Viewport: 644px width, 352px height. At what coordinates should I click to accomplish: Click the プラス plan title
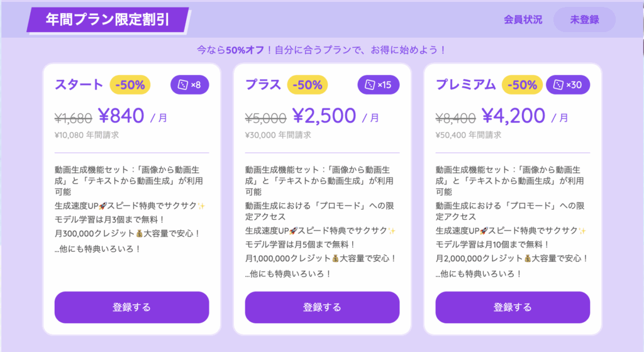[x=263, y=84]
